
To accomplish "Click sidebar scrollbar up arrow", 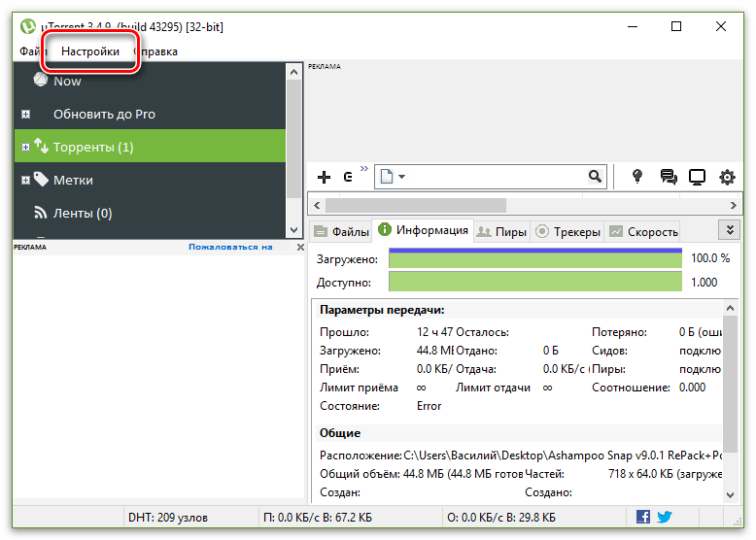I will click(x=293, y=72).
